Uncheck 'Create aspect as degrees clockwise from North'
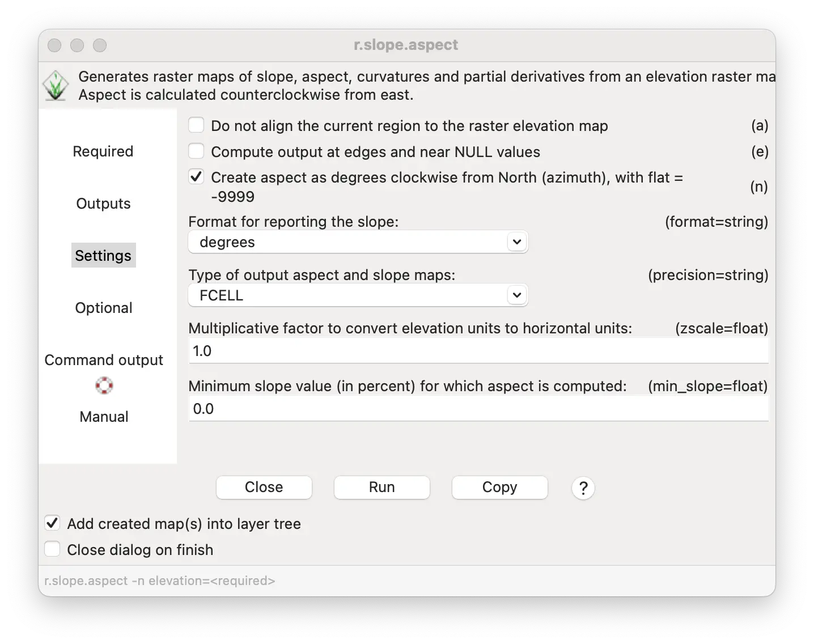 196,177
